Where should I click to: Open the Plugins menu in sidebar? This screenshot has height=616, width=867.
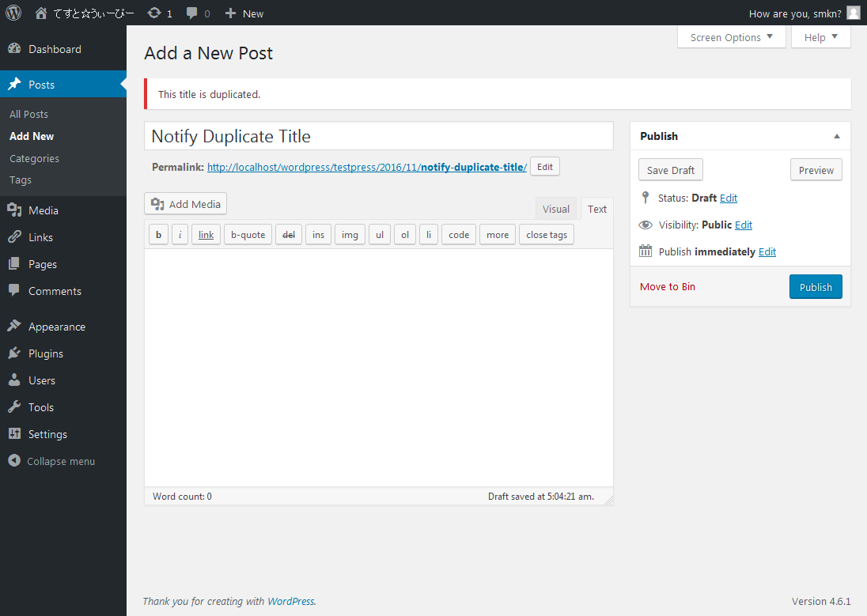pyautogui.click(x=45, y=353)
